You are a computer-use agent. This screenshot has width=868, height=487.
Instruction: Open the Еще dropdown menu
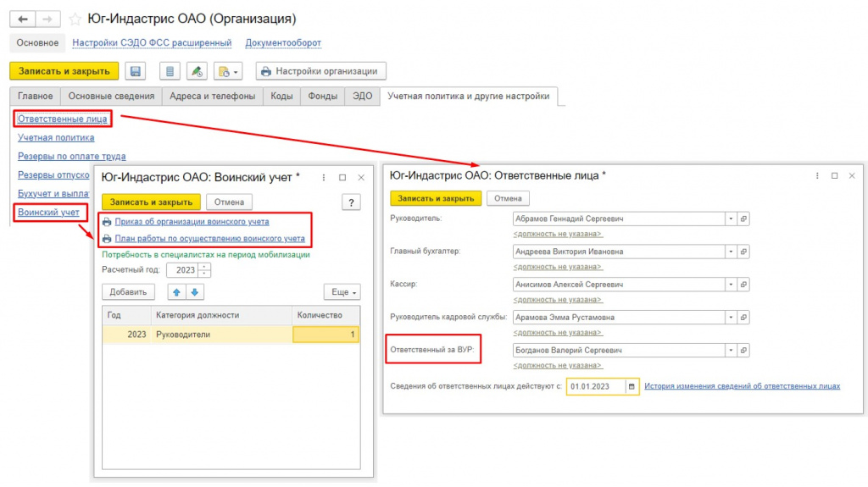tap(342, 291)
